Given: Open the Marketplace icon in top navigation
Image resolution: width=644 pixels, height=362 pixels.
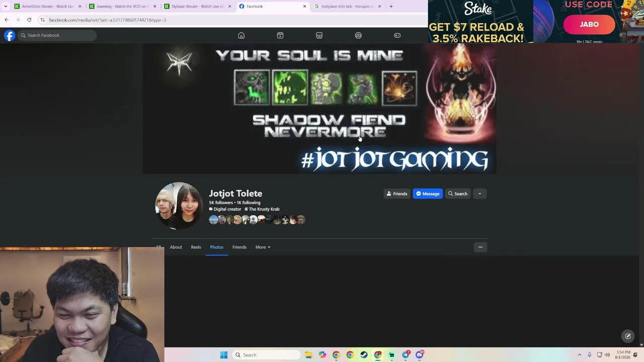Looking at the screenshot, I should pos(319,35).
